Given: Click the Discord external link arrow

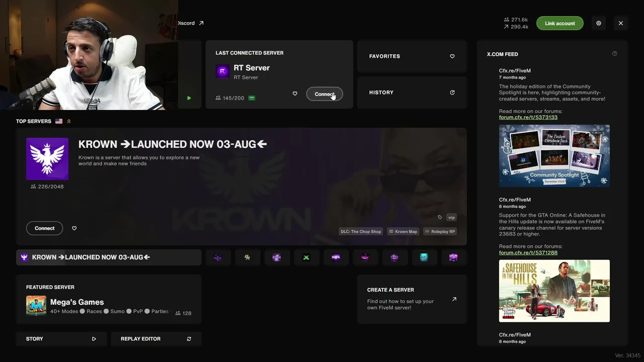Looking at the screenshot, I should 201,23.
